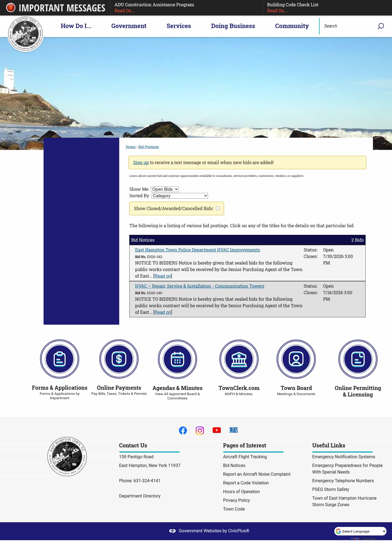This screenshot has height=541, width=392.
Task: Click the 7/30/2026 3:00 PM closing date
Action: [338, 260]
